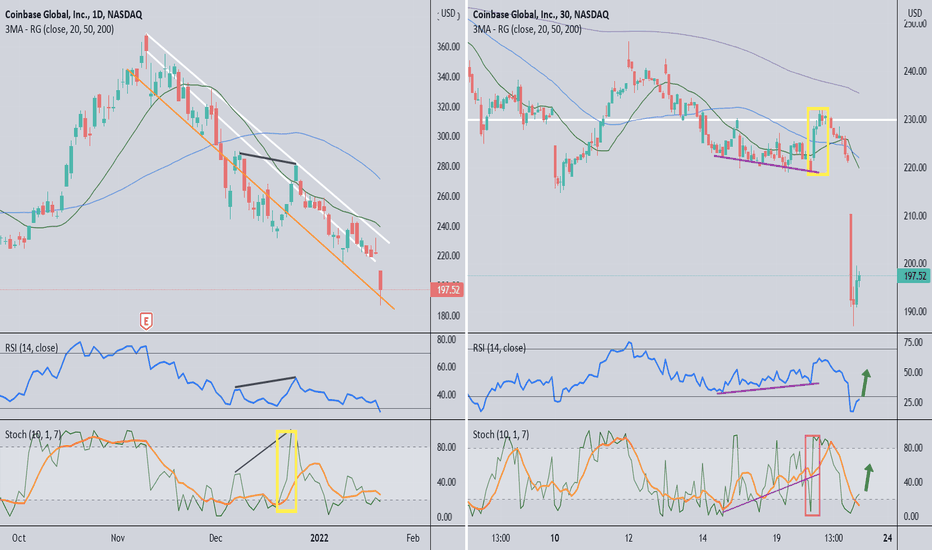
Task: Click 'Coinbase Global, Inc., 1D, NASDAQ' title
Action: click(x=74, y=14)
